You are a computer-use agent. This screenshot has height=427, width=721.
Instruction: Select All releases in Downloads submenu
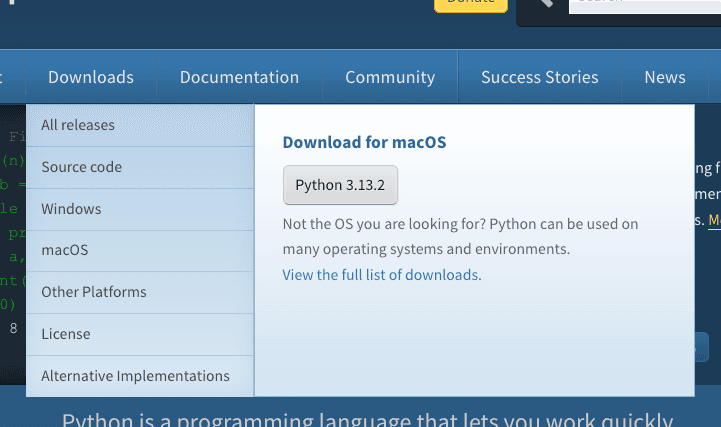point(140,125)
